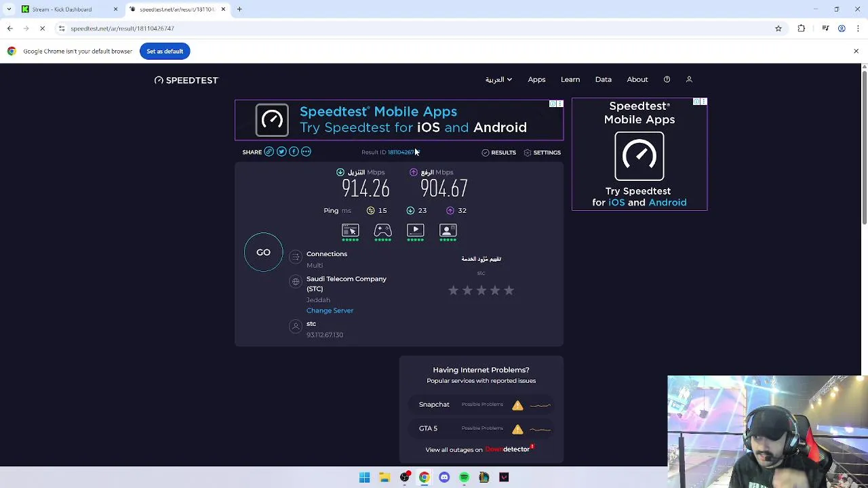Stop loading the page

point(42,28)
